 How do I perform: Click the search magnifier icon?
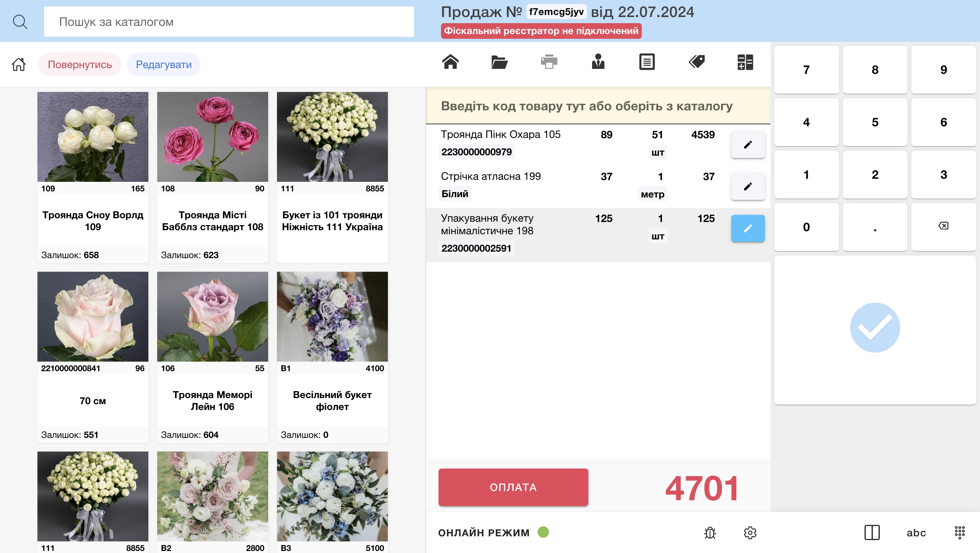click(20, 22)
